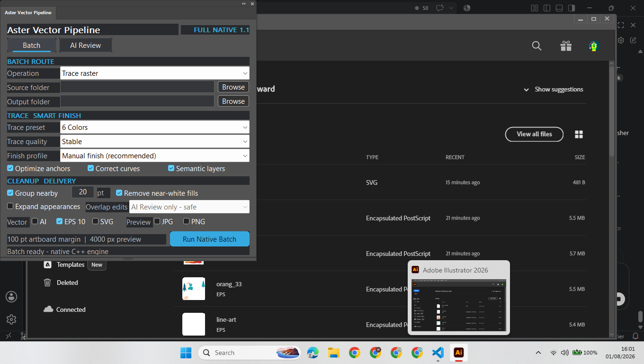Viewport: 644px width, 364px height.
Task: Switch to the AI Review tab
Action: click(86, 45)
